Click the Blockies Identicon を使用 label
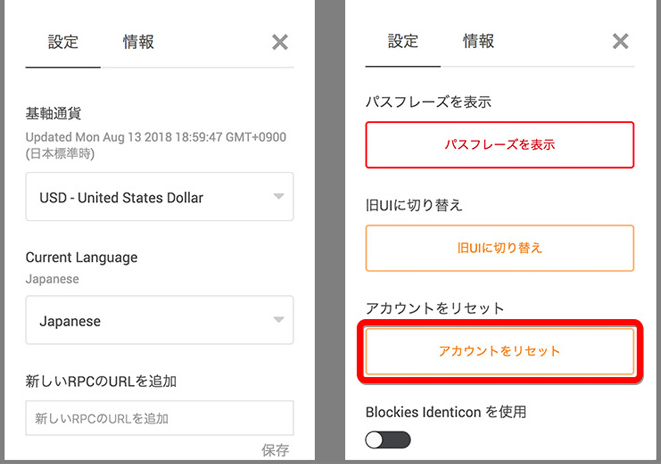661x464 pixels. 445,411
